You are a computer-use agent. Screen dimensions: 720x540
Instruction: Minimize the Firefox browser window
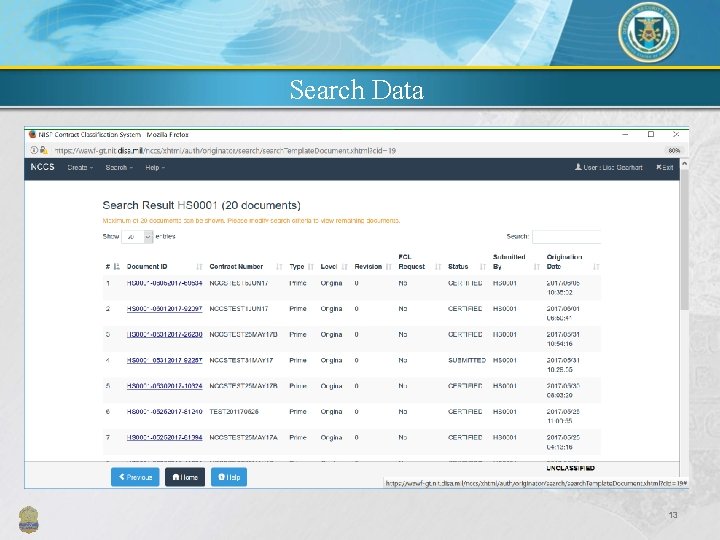pyautogui.click(x=625, y=135)
